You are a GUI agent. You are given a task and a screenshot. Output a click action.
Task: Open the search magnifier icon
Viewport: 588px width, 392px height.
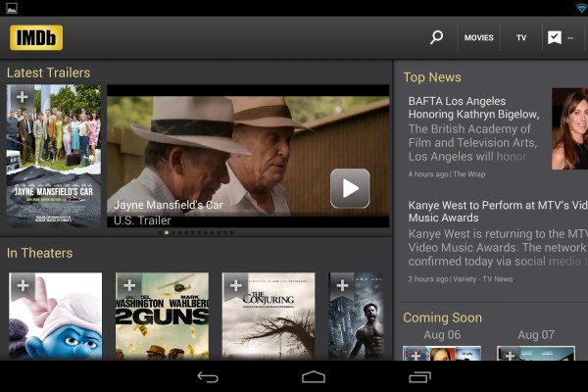[436, 37]
